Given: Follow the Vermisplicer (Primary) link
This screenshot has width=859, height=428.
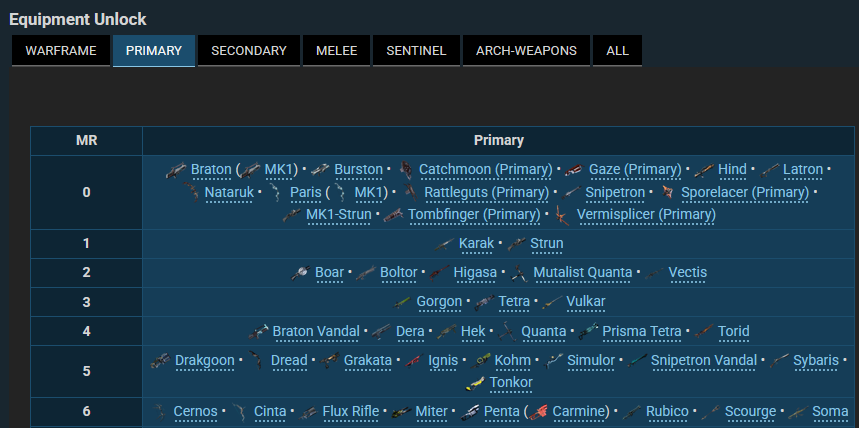Looking at the screenshot, I should pyautogui.click(x=646, y=214).
